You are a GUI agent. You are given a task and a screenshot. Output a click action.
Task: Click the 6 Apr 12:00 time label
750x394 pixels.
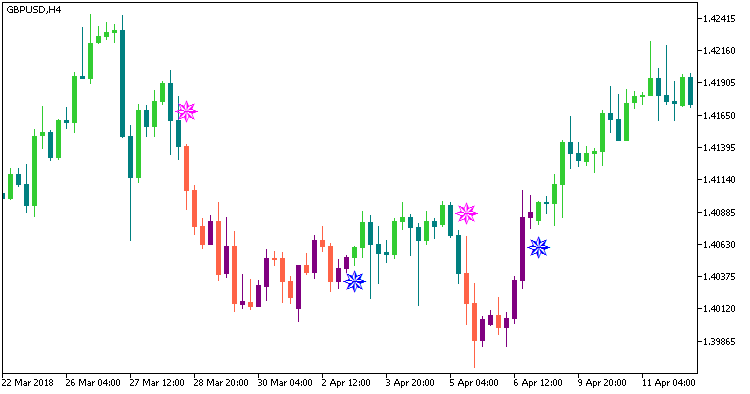pos(539,383)
